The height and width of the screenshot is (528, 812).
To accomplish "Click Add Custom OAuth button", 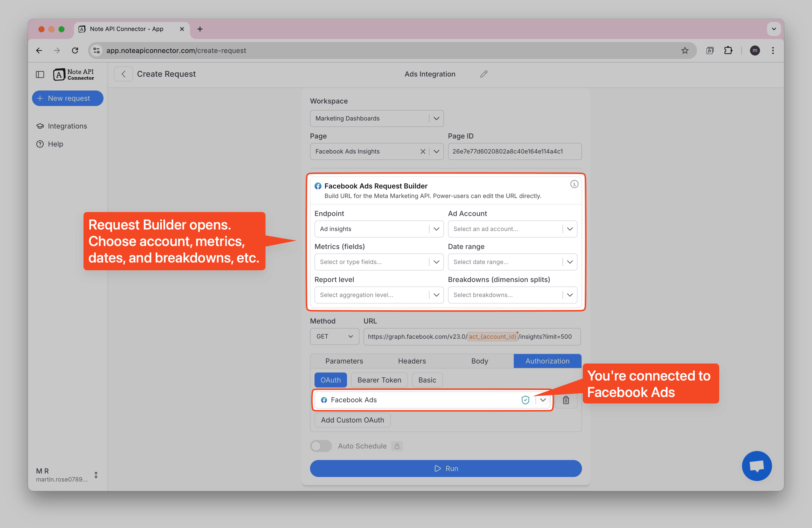I will [352, 420].
